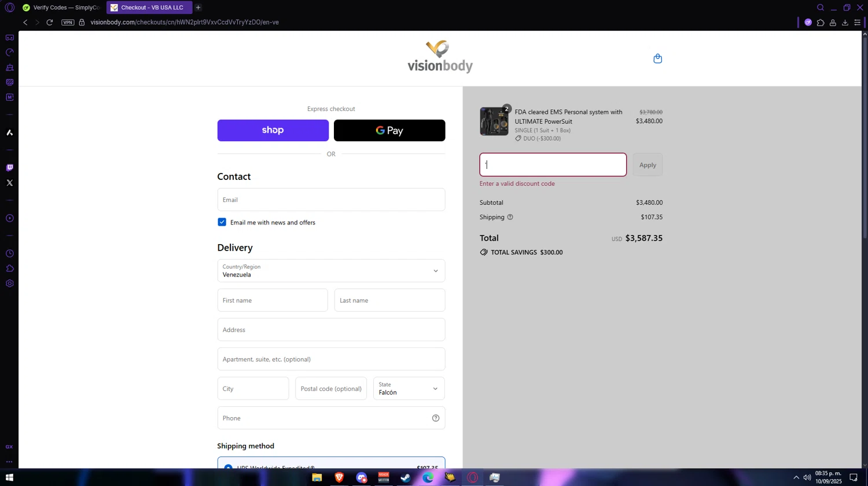Click the Apply discount button
The width and height of the screenshot is (868, 486).
(x=648, y=165)
